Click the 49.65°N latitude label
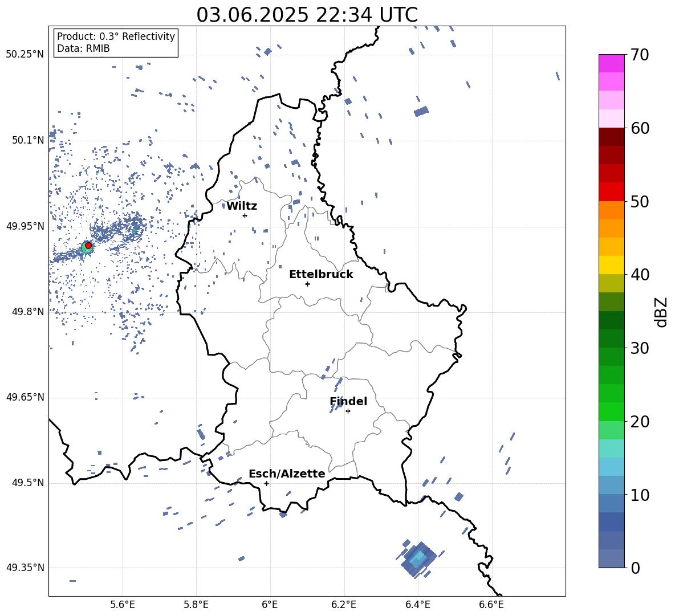The width and height of the screenshot is (675, 616). (25, 397)
